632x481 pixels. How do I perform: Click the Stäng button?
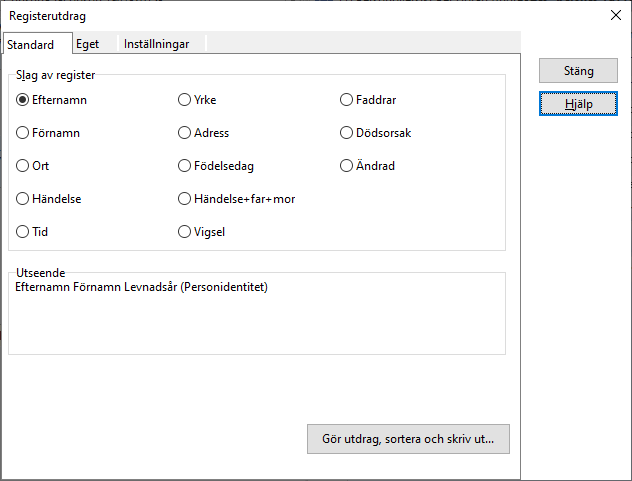(x=578, y=71)
